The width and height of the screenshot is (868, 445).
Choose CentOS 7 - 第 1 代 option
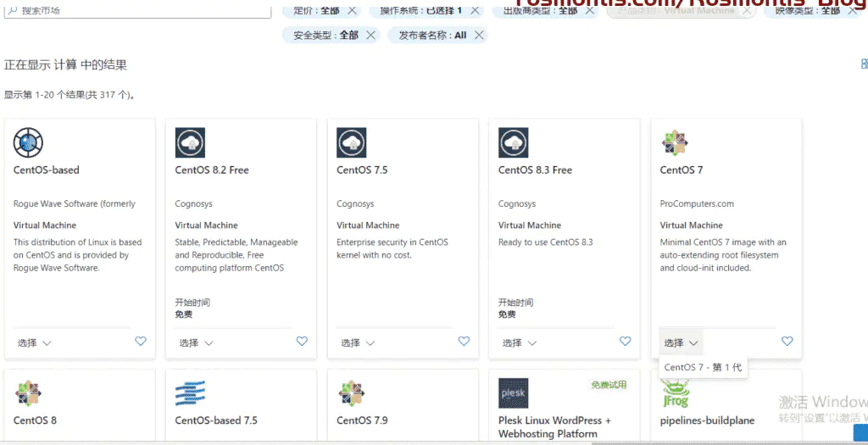[703, 367]
